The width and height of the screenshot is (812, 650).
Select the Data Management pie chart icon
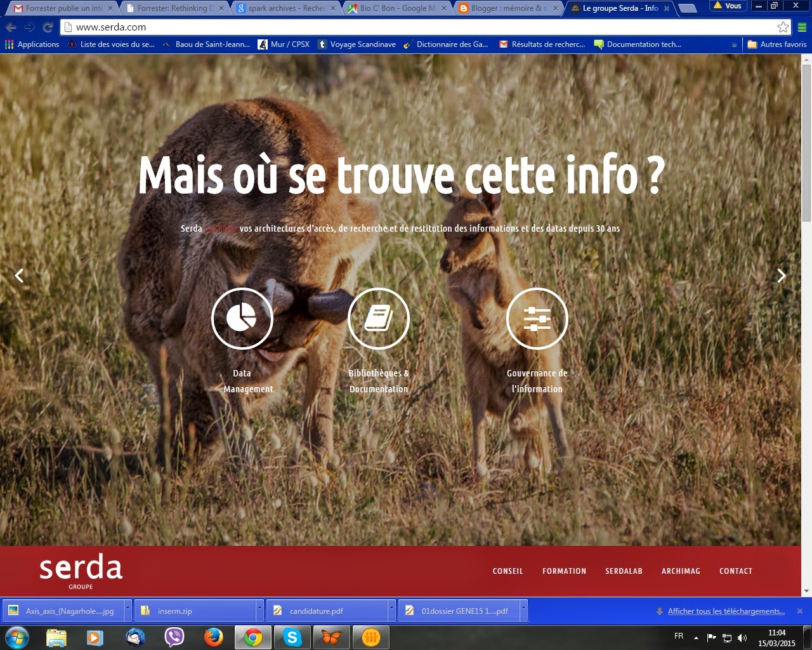point(242,319)
